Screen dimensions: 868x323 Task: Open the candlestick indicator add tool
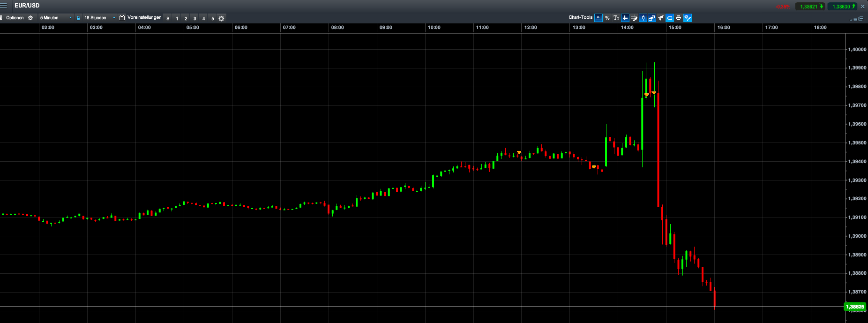661,18
